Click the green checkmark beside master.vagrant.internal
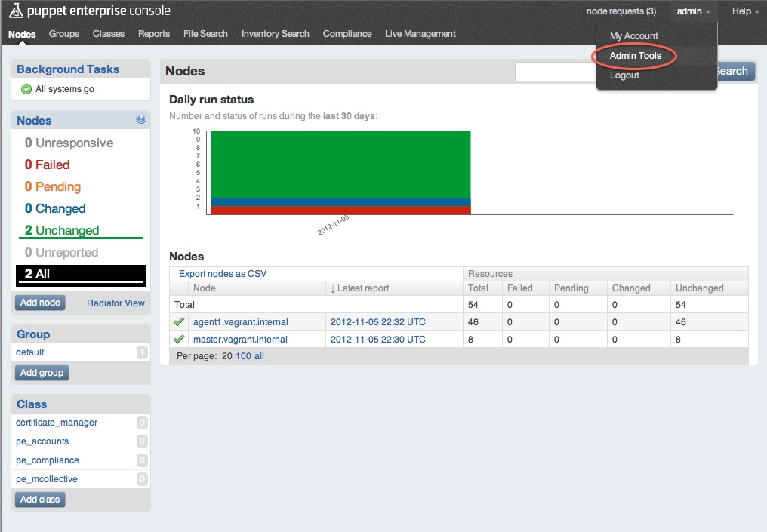 [x=179, y=339]
